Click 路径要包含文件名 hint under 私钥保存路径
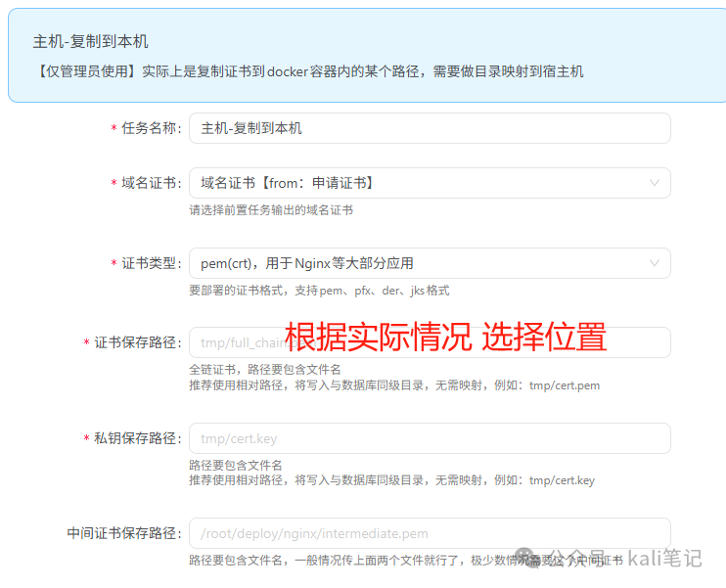 point(235,465)
